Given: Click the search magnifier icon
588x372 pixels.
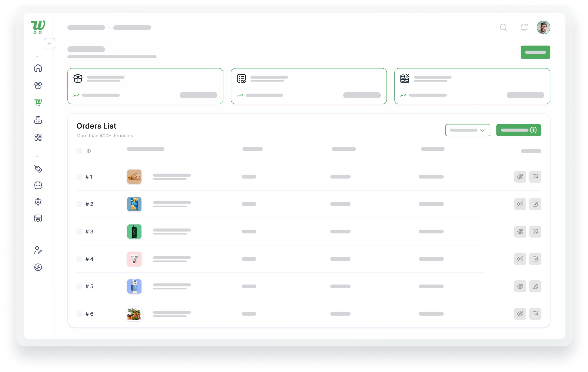Looking at the screenshot, I should [x=504, y=27].
